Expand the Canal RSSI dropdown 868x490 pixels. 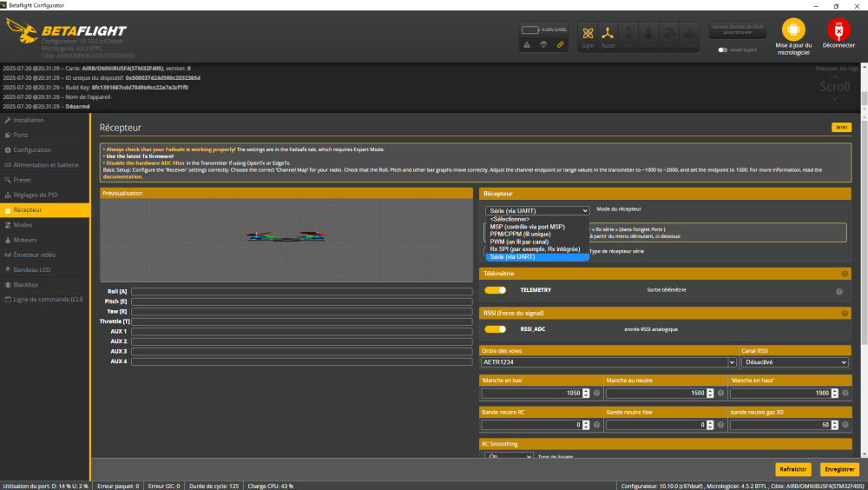(794, 362)
